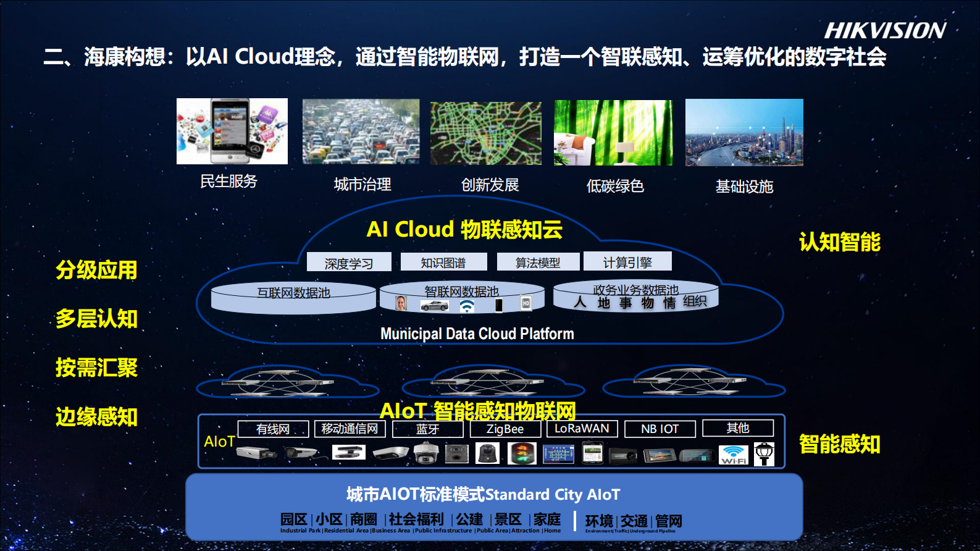Viewport: 980px width, 551px height.
Task: Click the LoRaWAN box
Action: coord(582,429)
